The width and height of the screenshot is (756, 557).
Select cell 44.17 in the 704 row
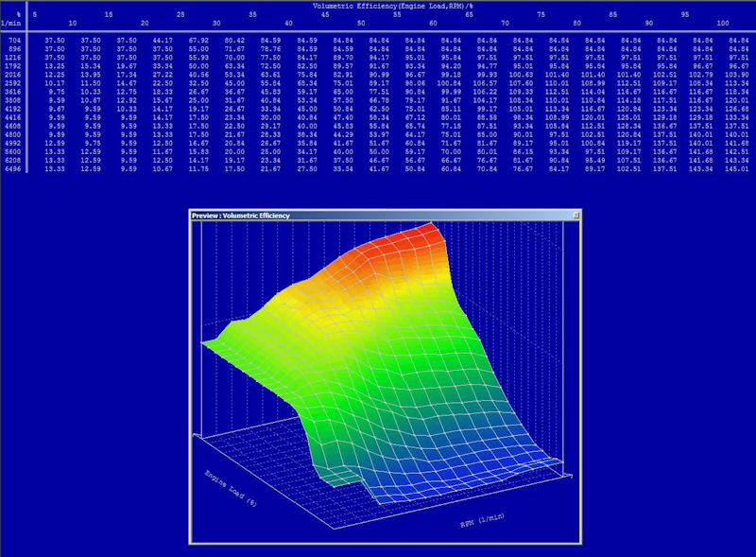coord(163,41)
